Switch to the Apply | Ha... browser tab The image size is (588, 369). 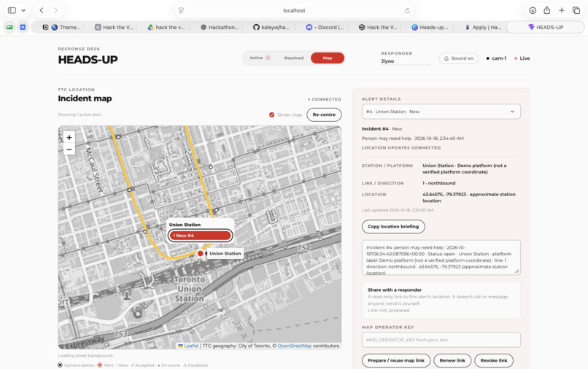[x=483, y=27]
